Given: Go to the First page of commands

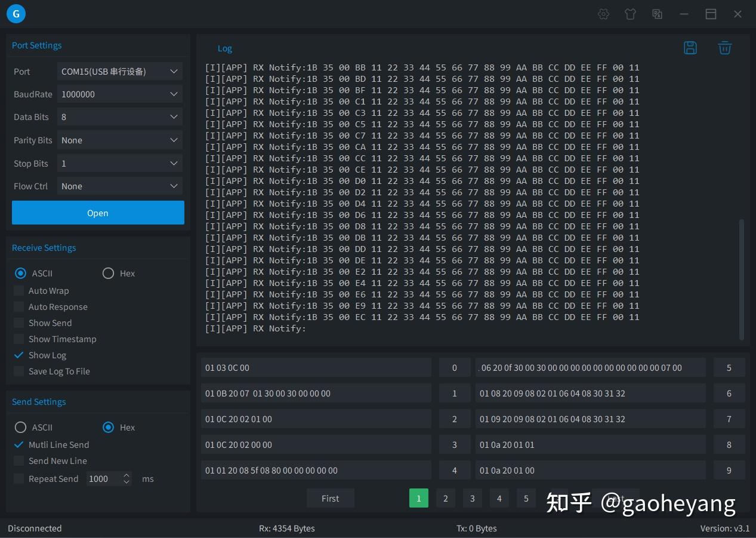Looking at the screenshot, I should [330, 498].
